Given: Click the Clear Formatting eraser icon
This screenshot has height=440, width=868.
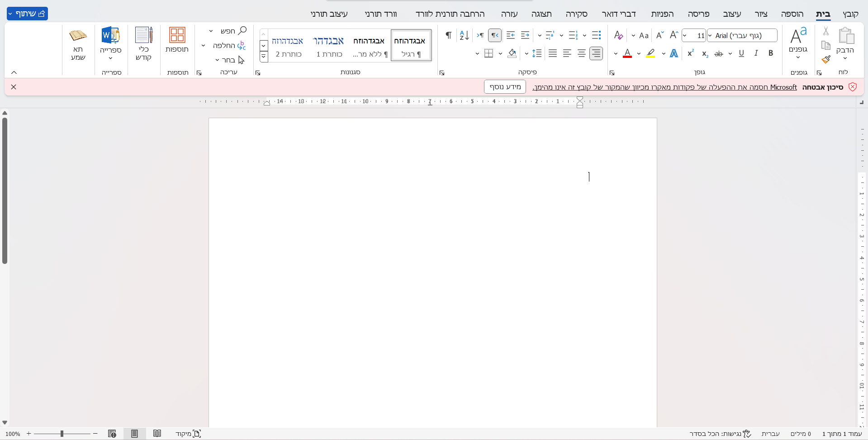Looking at the screenshot, I should (618, 35).
